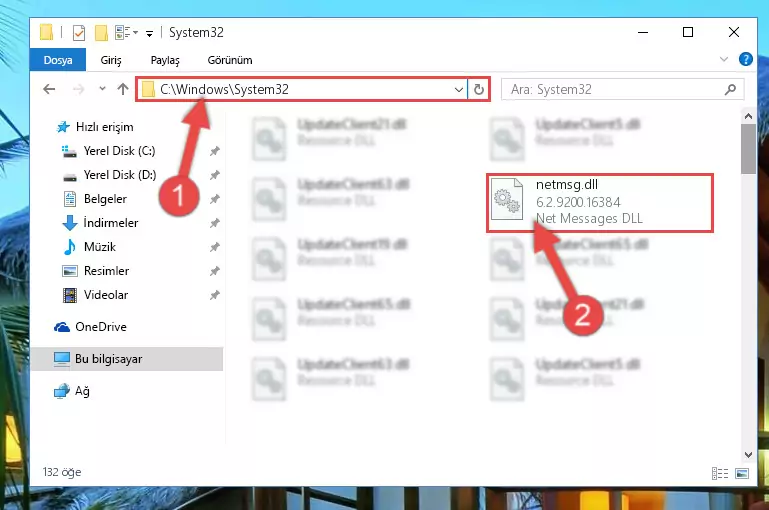
Task: Open İndirmeler folder in sidebar
Action: [111, 223]
